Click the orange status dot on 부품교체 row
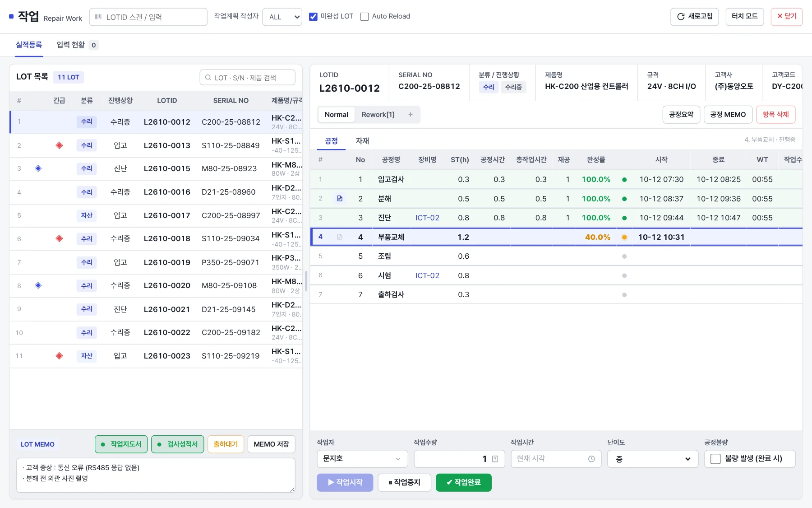Image resolution: width=812 pixels, height=508 pixels. pos(624,237)
